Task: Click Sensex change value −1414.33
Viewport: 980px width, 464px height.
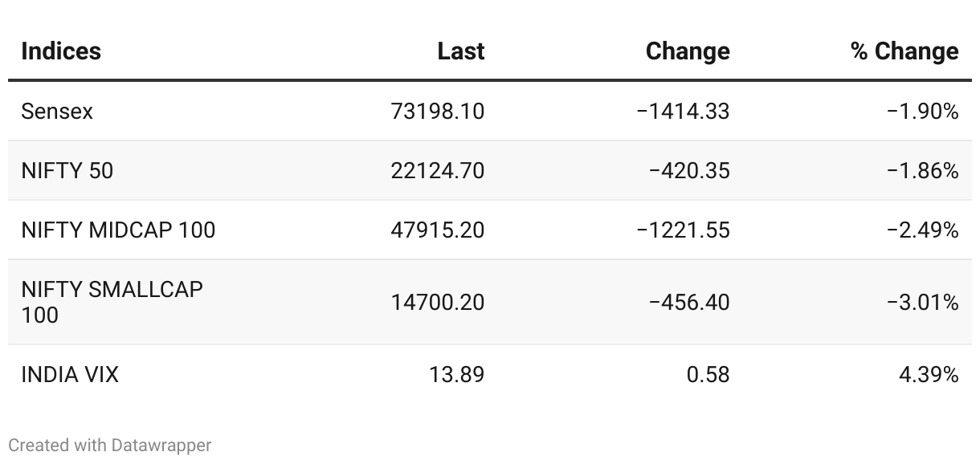Action: tap(683, 111)
